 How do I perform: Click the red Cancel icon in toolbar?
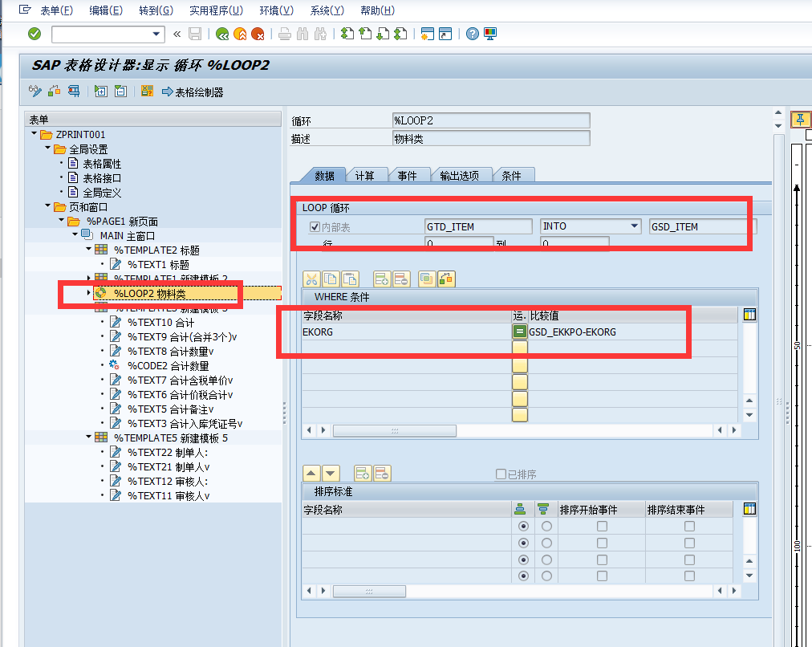tap(258, 34)
